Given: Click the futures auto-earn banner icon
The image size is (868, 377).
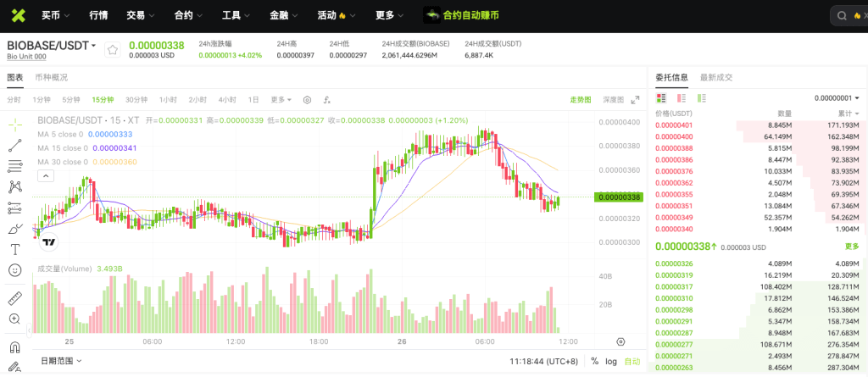Looking at the screenshot, I should coord(431,15).
